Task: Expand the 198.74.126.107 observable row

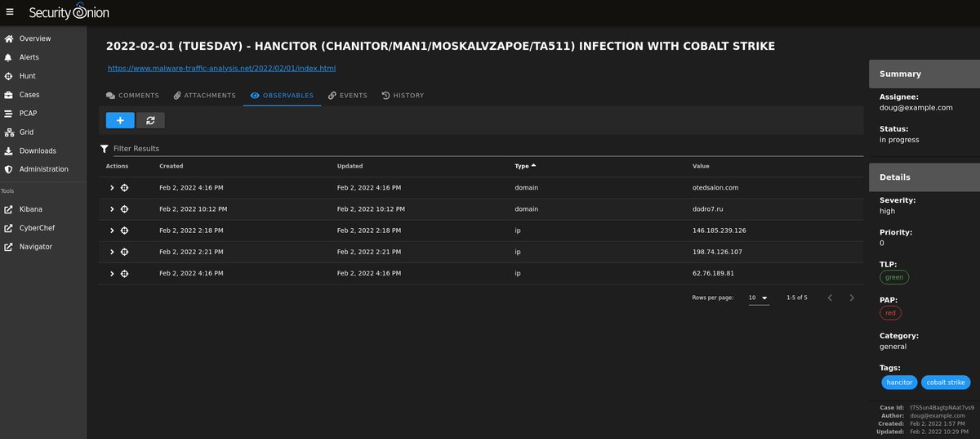Action: (x=112, y=252)
